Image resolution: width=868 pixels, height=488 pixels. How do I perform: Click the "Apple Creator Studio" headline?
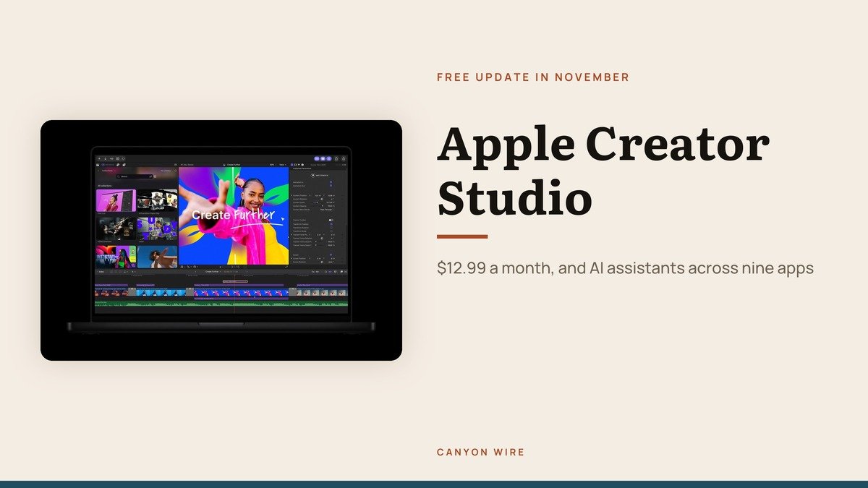pyautogui.click(x=603, y=171)
